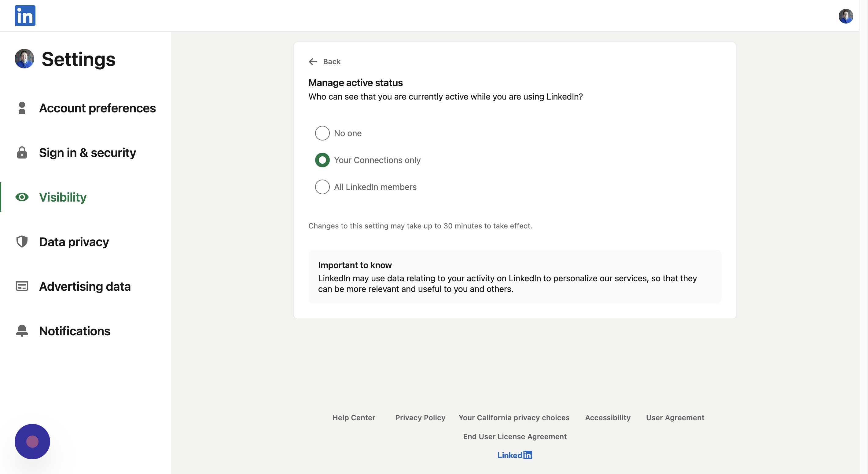Click the Account preferences person icon
The width and height of the screenshot is (868, 474).
pos(22,108)
